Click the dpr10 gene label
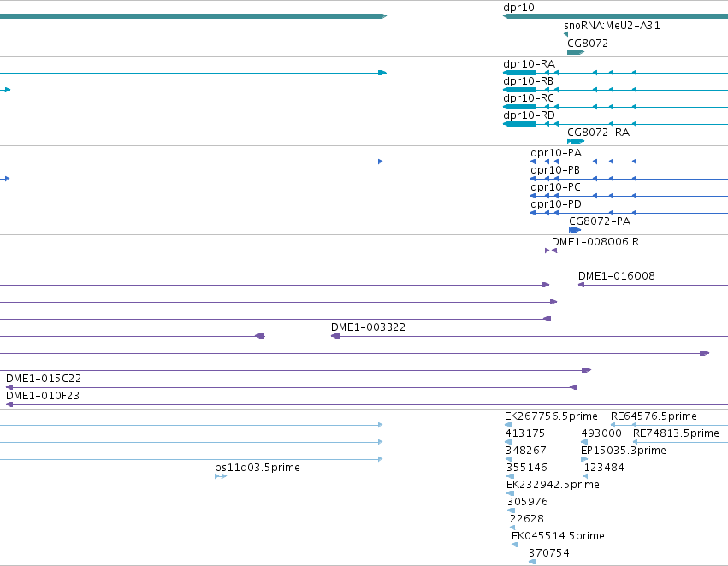The image size is (728, 566). (x=518, y=8)
